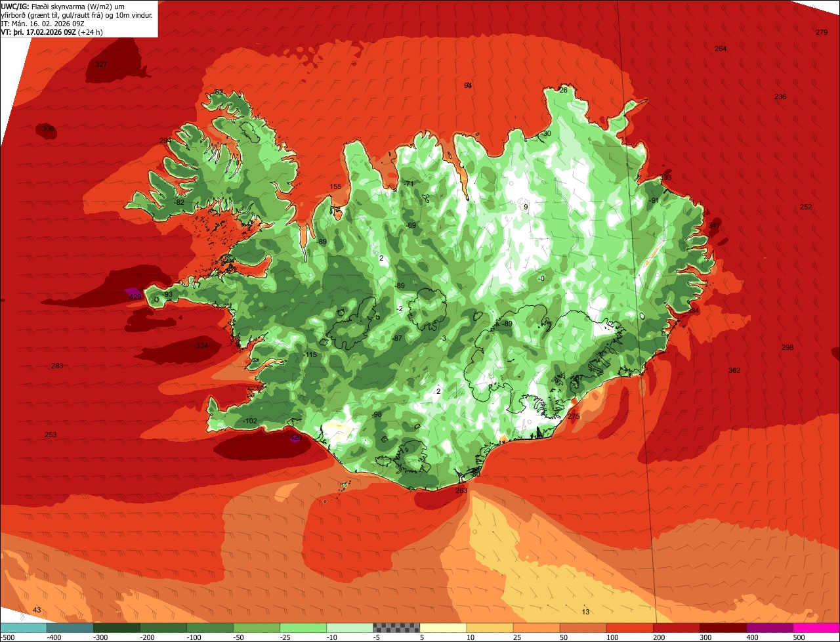Screen dimensions: 840x642
Task: Click the map value "263" at the southern tip
Action: click(x=461, y=490)
